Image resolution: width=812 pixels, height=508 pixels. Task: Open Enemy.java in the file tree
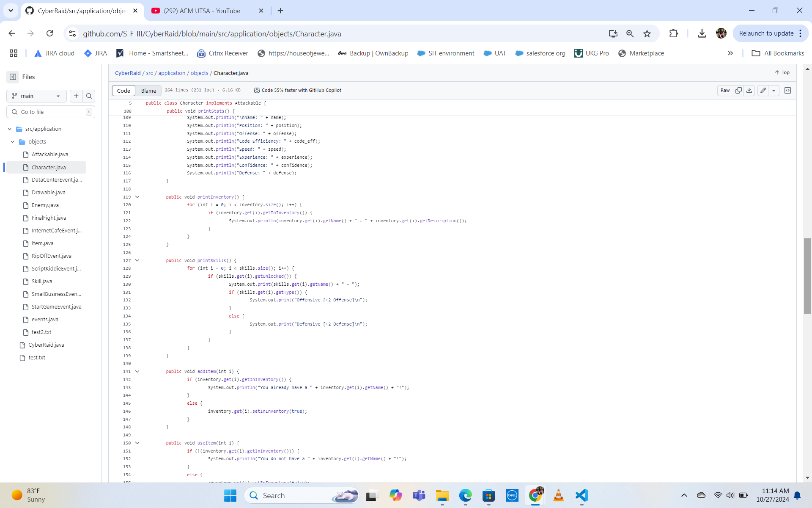[x=45, y=205]
